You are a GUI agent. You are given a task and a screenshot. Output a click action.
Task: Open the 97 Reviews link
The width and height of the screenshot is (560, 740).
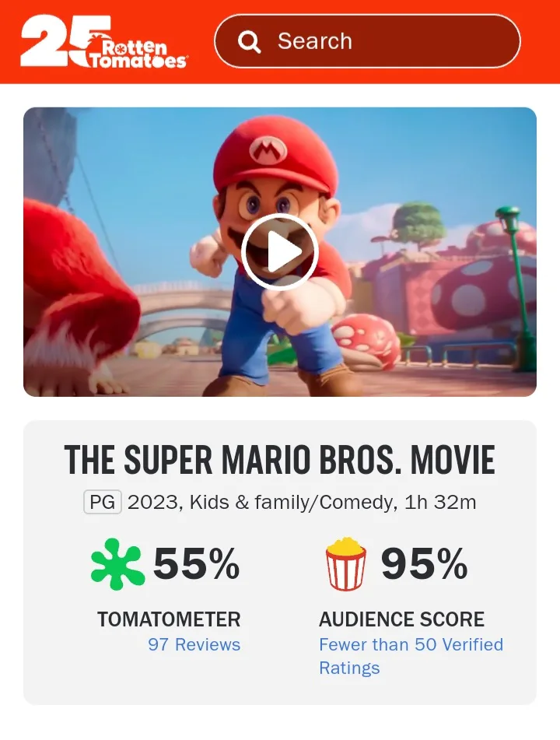(x=194, y=644)
